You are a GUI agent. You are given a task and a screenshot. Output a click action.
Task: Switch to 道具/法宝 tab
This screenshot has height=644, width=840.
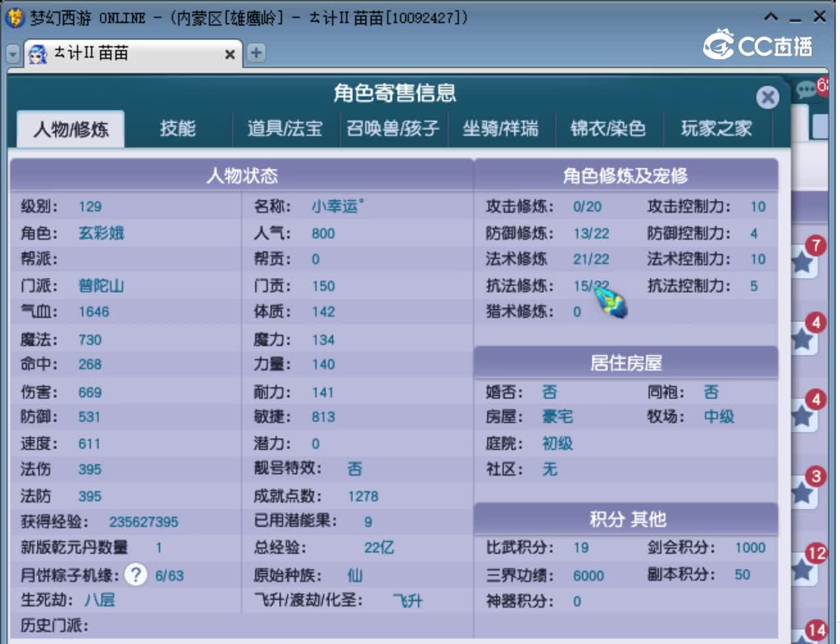point(285,129)
